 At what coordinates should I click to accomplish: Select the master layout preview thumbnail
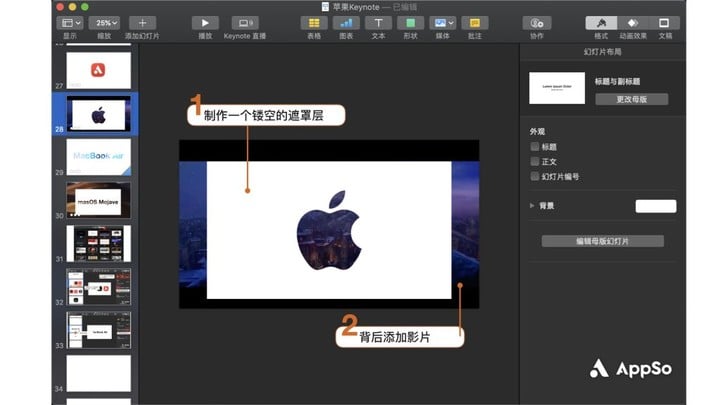tap(557, 88)
